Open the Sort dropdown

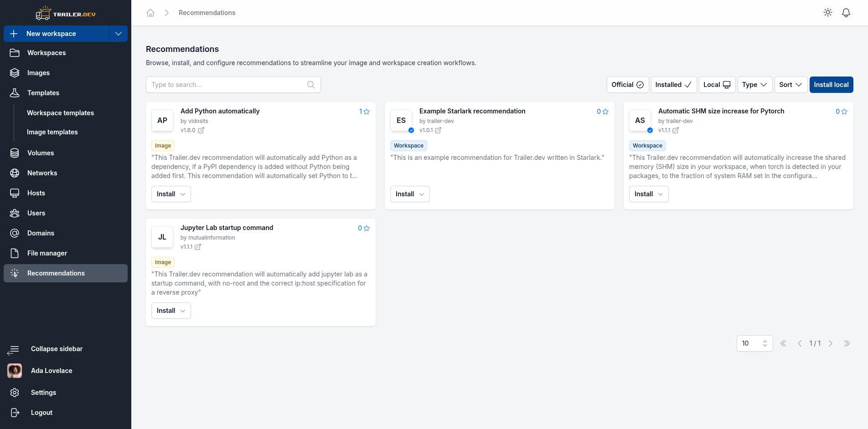(791, 85)
